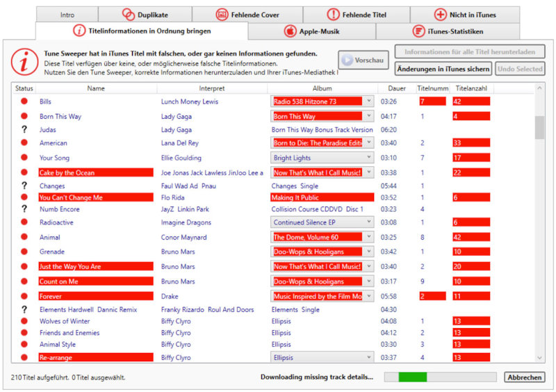Open the Fehlende Cover tab
Screen dimensions: 556x392
coord(247,15)
